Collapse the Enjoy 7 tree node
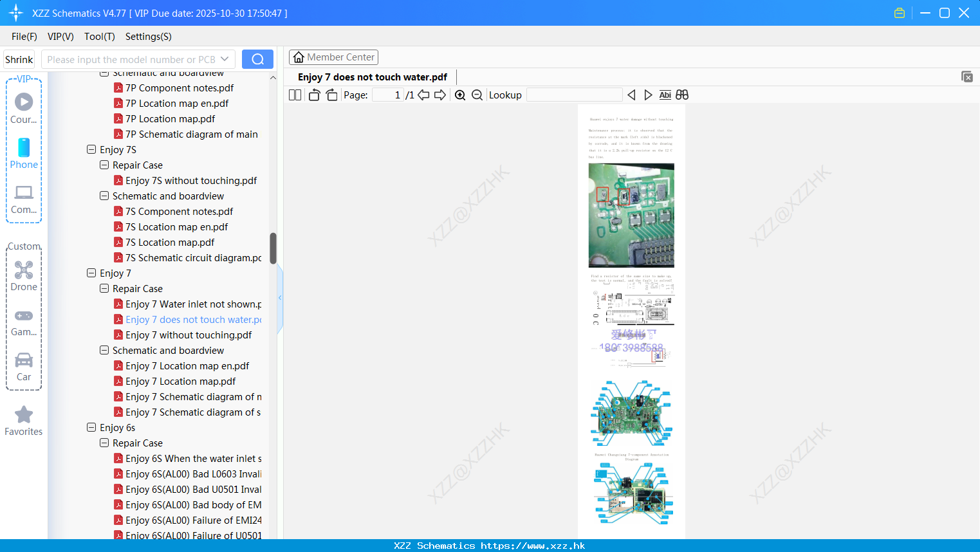 [91, 273]
